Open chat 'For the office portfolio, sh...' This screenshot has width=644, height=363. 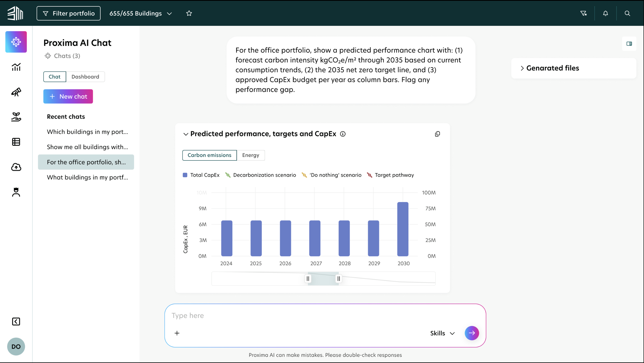86,162
